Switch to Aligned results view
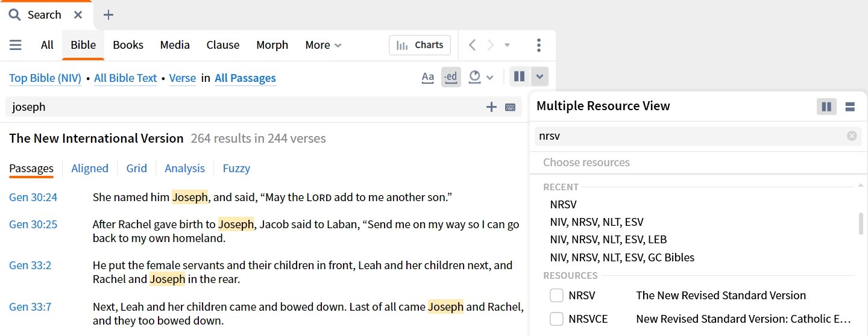Viewport: 868px width, 336px height. (x=90, y=169)
